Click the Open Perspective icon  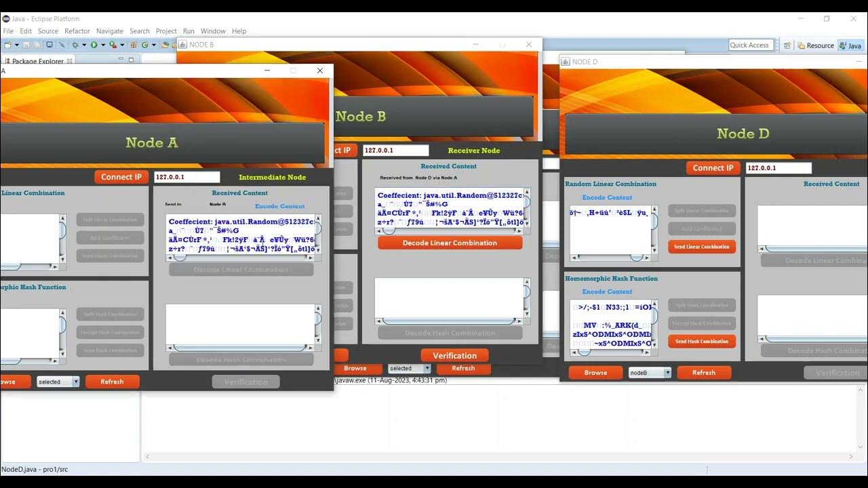787,45
